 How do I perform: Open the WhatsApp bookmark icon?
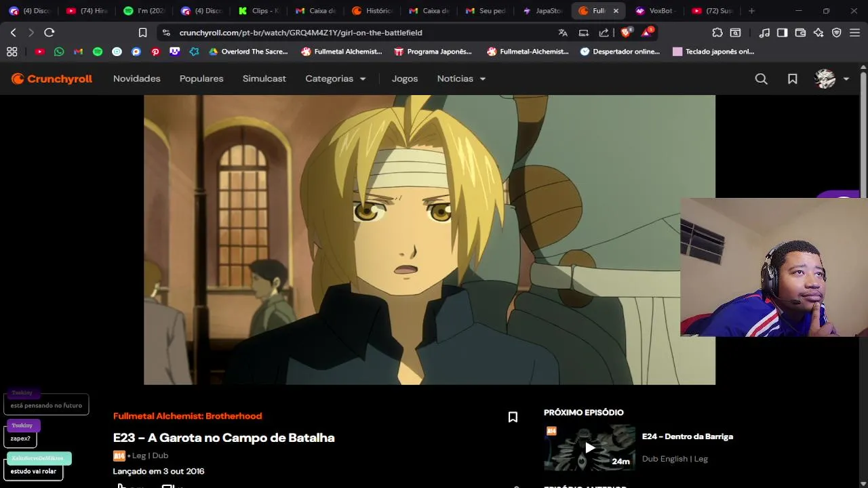pyautogui.click(x=59, y=52)
